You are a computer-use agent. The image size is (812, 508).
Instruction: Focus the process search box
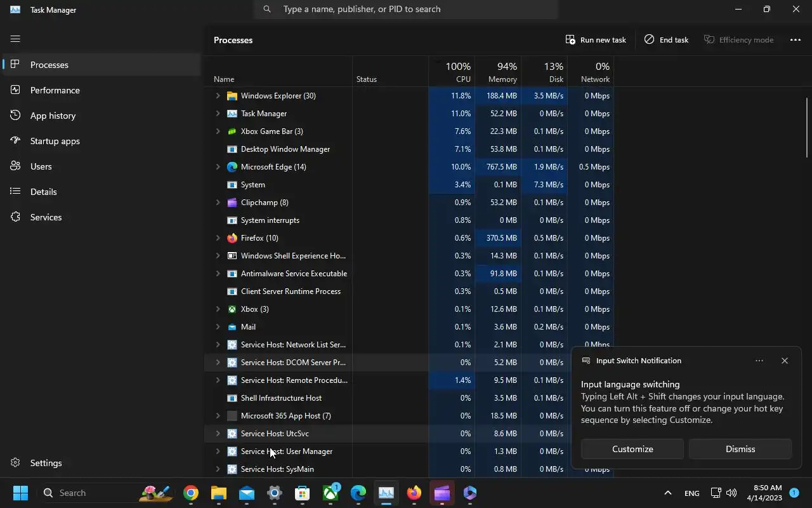[406, 9]
